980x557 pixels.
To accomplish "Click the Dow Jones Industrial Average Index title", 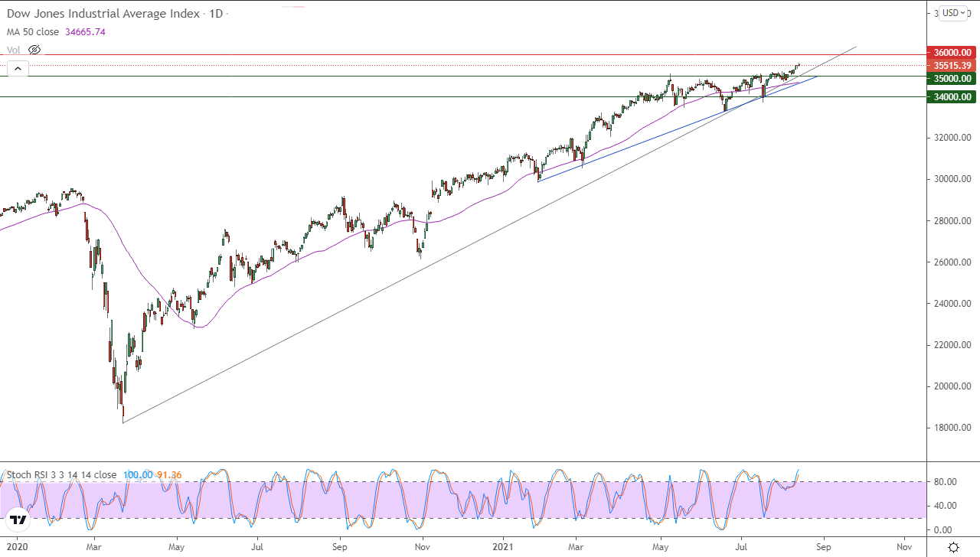I will click(x=103, y=14).
